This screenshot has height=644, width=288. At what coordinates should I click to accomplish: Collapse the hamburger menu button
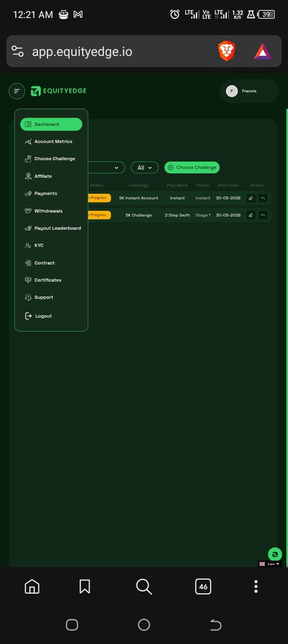(17, 91)
